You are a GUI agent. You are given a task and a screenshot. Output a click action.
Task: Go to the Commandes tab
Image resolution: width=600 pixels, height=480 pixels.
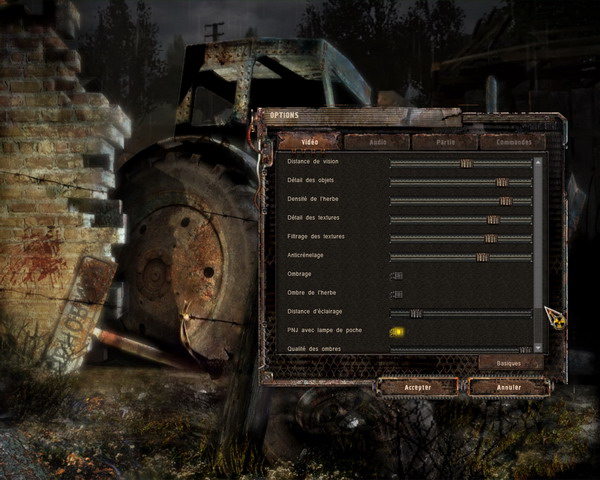click(512, 142)
